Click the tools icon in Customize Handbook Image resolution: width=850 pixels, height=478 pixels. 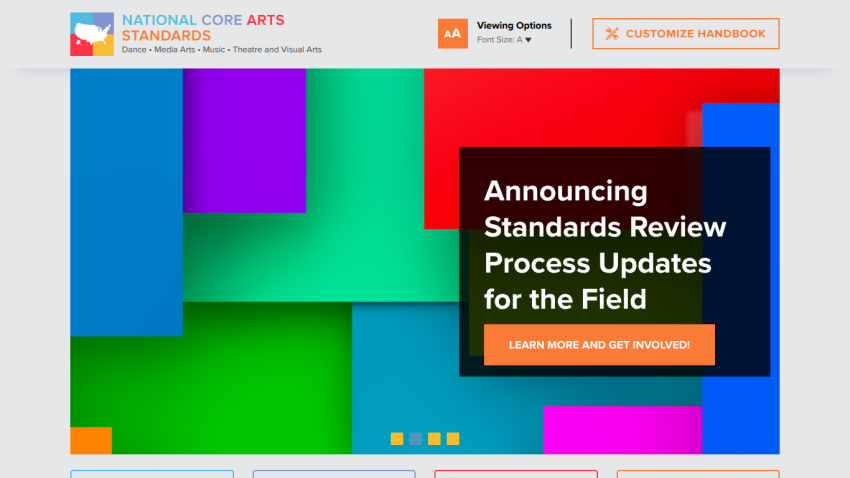tap(612, 34)
